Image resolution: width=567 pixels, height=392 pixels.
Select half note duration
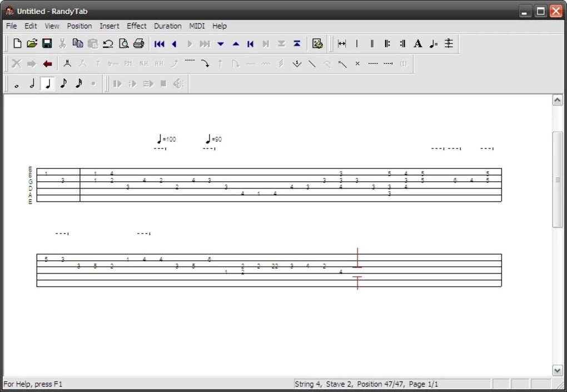point(32,84)
